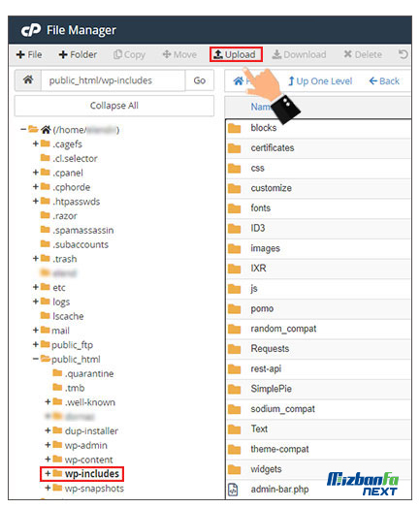Select the pomo folder row

pyautogui.click(x=318, y=308)
